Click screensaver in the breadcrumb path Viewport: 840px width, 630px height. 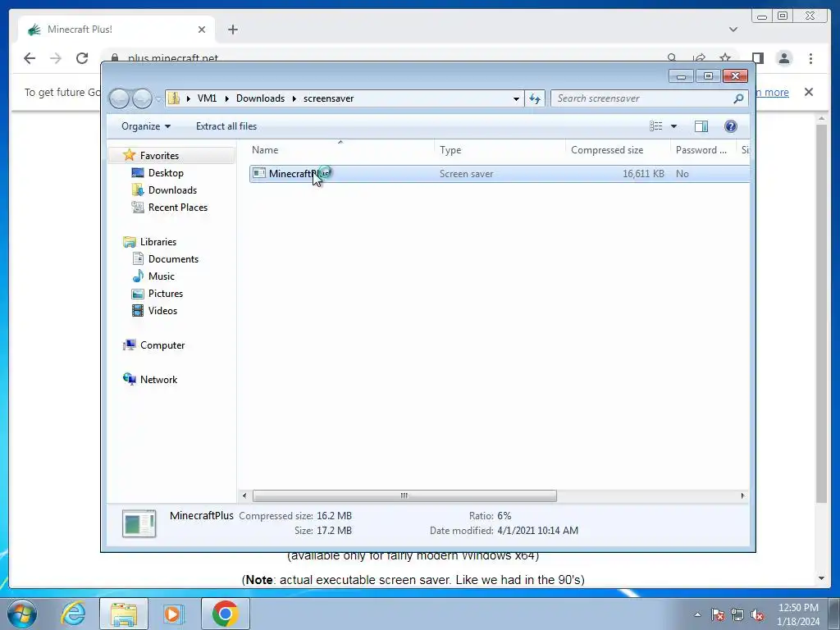click(328, 98)
